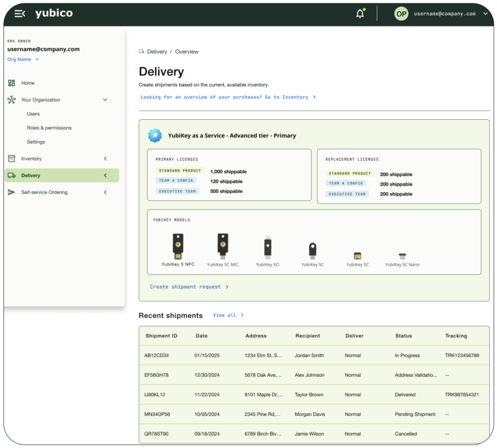497x448 pixels.
Task: Open the Settings sidebar item
Action: pos(36,142)
